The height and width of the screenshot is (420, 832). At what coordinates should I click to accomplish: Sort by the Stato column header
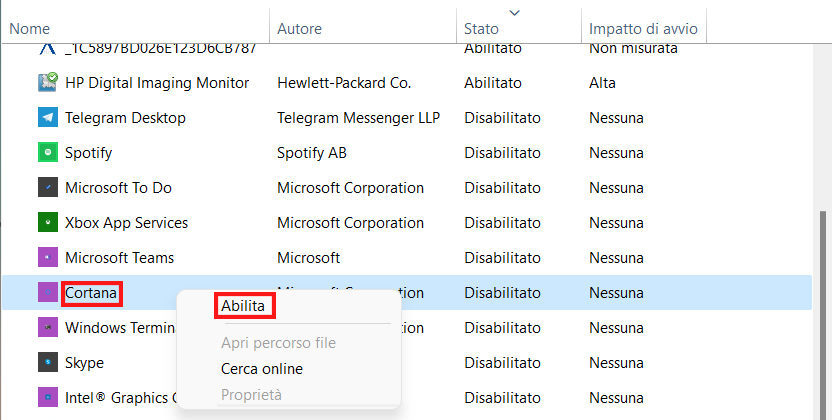click(482, 29)
